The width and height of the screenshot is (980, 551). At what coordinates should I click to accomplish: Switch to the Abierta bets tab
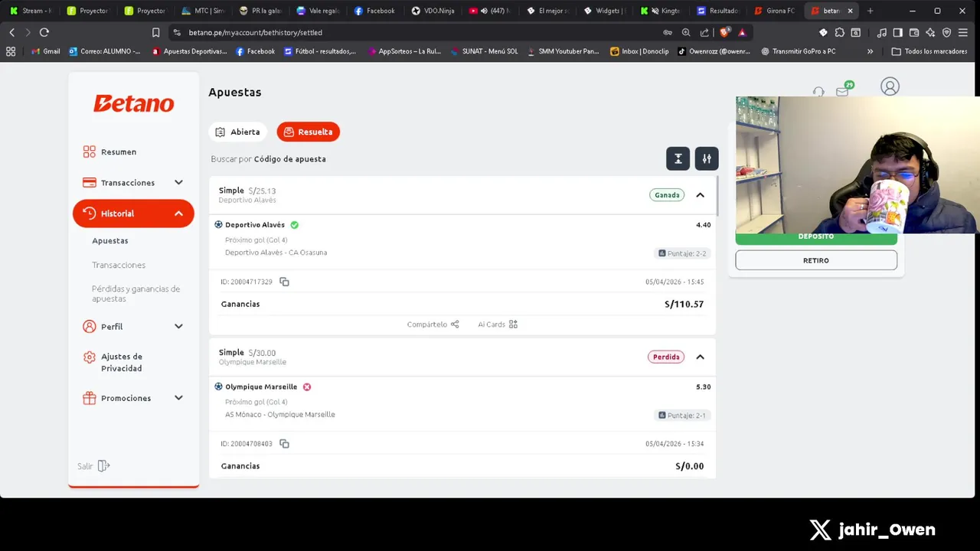point(237,132)
